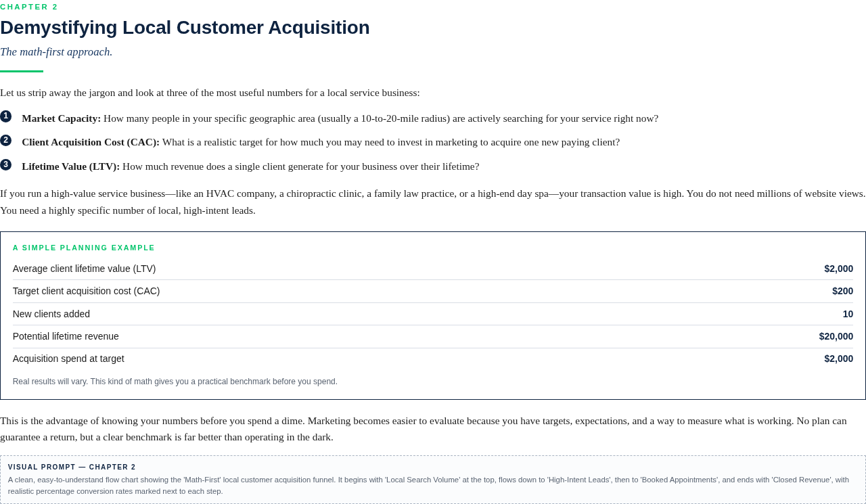The image size is (866, 504).
Task: Click the 'Lifetime Value (LTV):' bold term
Action: [x=70, y=166]
